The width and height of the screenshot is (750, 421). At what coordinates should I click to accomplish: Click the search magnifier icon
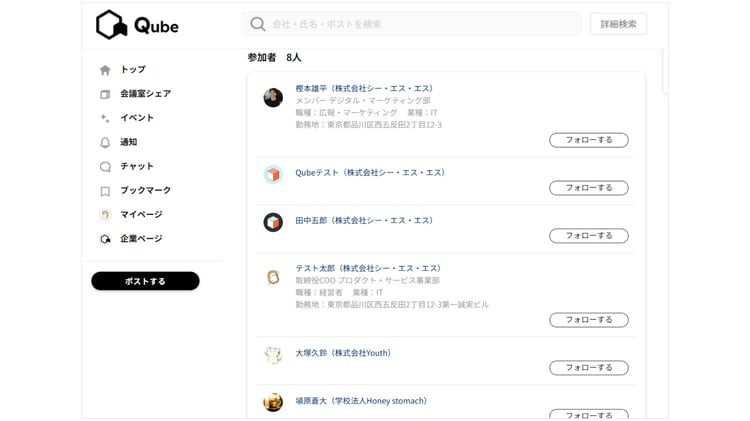(258, 24)
